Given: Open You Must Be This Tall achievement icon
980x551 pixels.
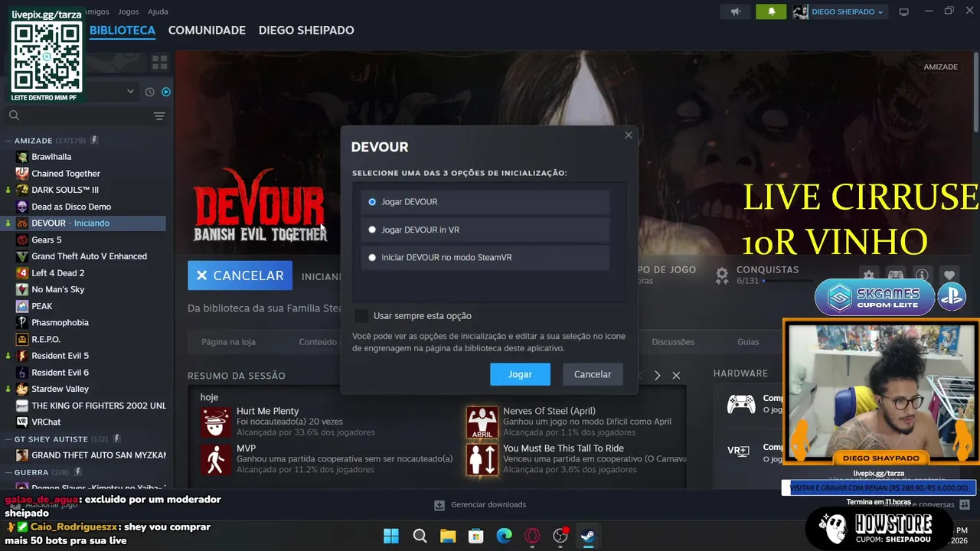Looking at the screenshot, I should click(x=482, y=459).
